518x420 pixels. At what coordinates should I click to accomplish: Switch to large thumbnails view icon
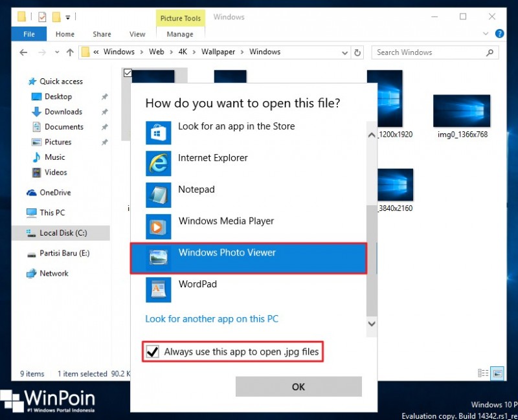click(x=497, y=373)
